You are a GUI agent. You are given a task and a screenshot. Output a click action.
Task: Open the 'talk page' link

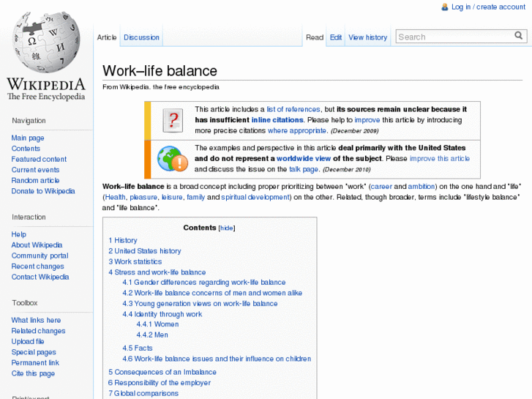[x=304, y=169]
